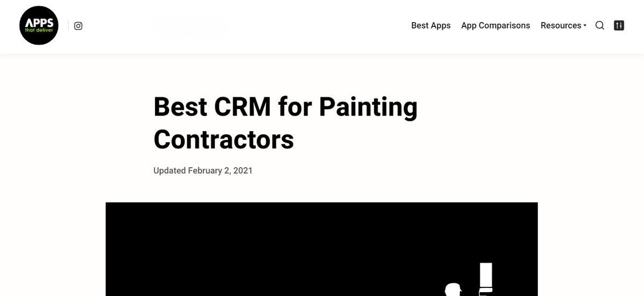Viewport: 644px width, 296px height.
Task: Click the 'CRM' word in the heading
Action: [x=243, y=106]
